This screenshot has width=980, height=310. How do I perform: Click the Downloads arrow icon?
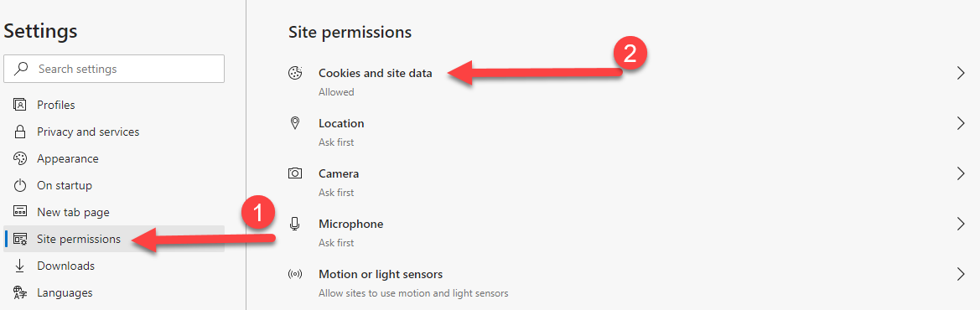tap(20, 266)
